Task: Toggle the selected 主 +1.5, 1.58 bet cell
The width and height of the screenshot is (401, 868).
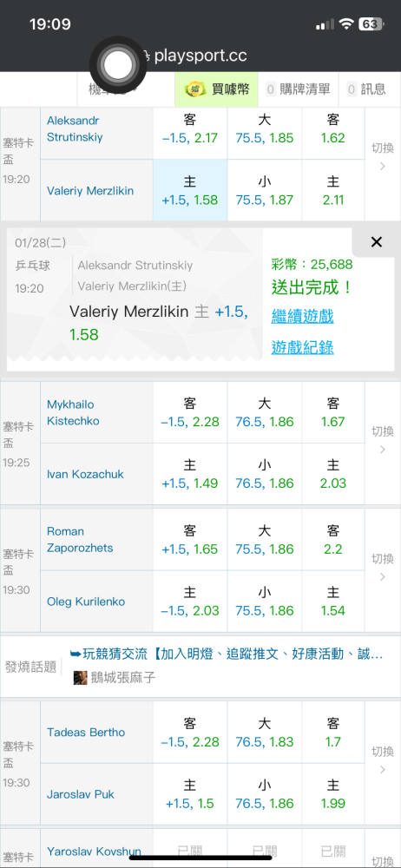Action: click(190, 190)
